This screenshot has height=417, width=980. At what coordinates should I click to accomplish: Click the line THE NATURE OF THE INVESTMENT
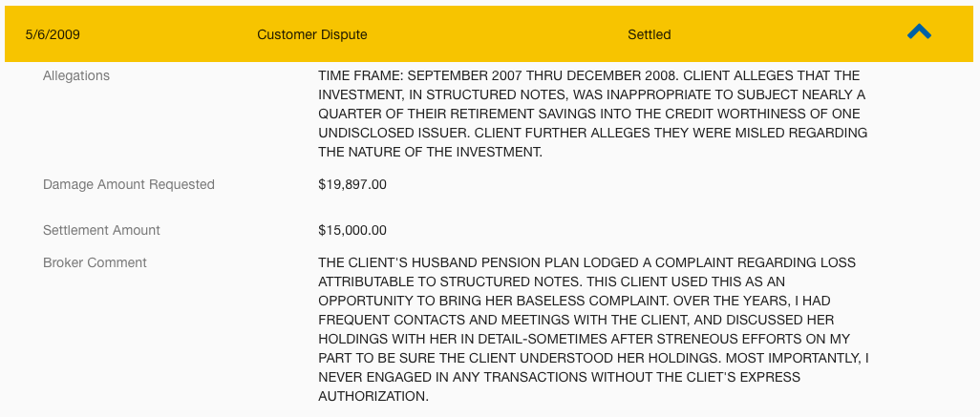[430, 153]
